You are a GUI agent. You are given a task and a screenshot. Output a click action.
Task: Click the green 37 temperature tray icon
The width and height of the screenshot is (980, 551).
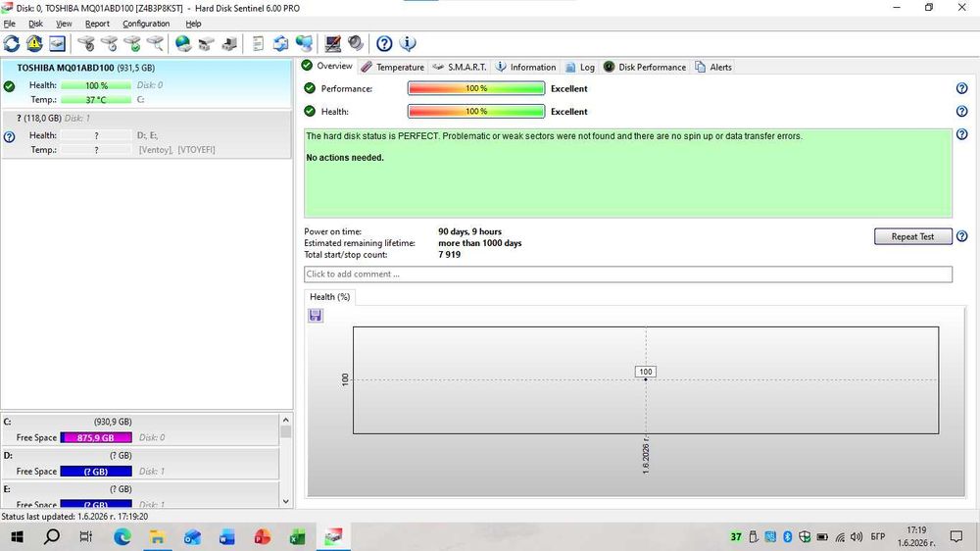[736, 536]
